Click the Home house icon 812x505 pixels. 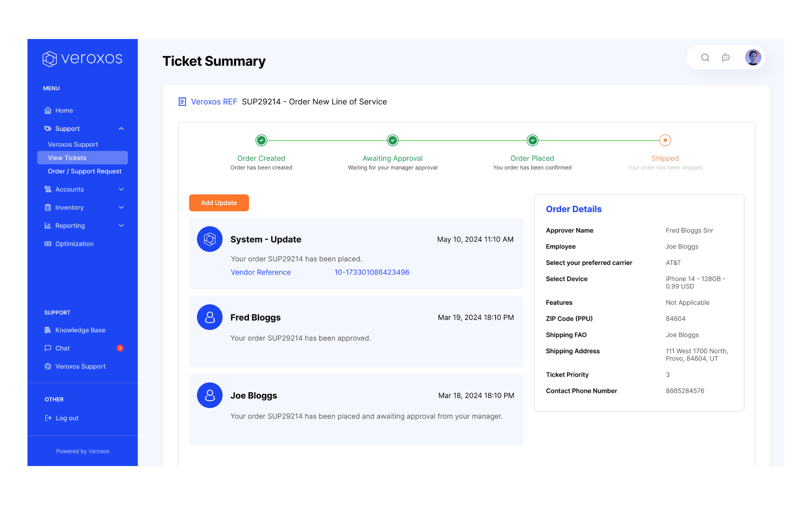point(48,110)
